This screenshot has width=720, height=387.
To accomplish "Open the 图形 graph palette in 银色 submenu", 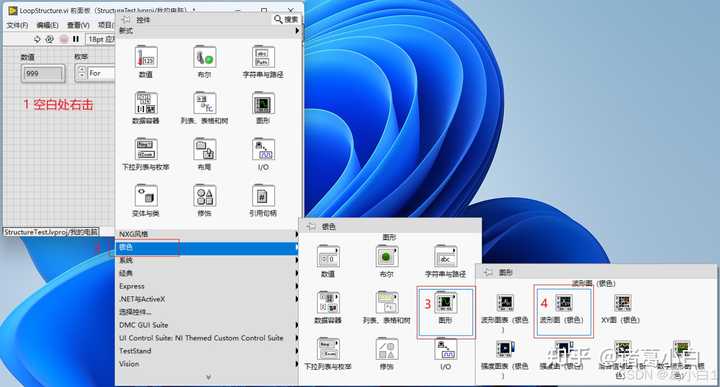I will pyautogui.click(x=445, y=308).
